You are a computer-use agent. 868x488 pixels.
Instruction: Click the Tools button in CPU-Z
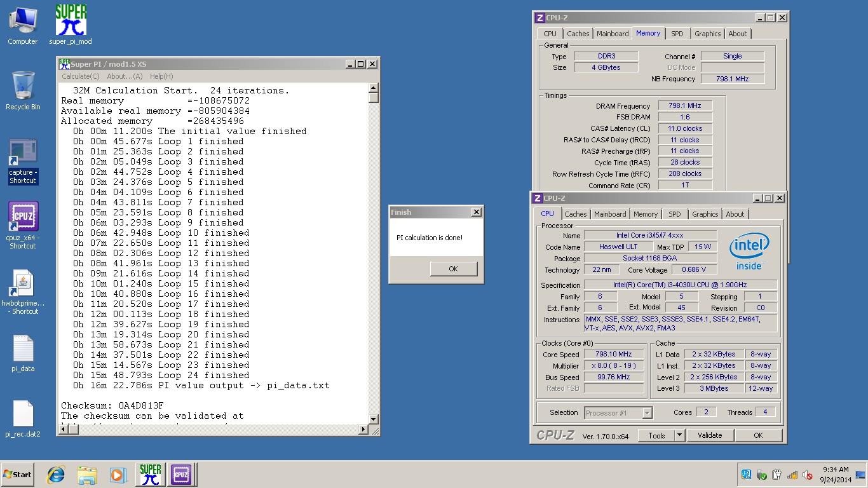click(656, 435)
